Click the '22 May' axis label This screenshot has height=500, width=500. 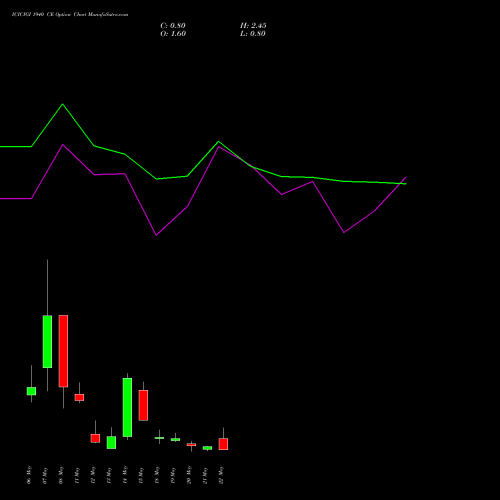pyautogui.click(x=221, y=475)
